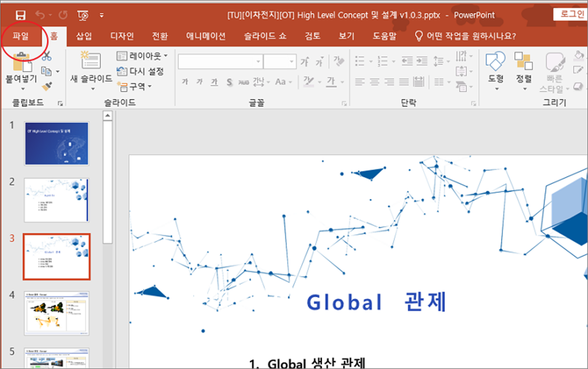Open the 전환 ribbon tab
Image resolution: width=588 pixels, height=369 pixels.
[x=160, y=36]
